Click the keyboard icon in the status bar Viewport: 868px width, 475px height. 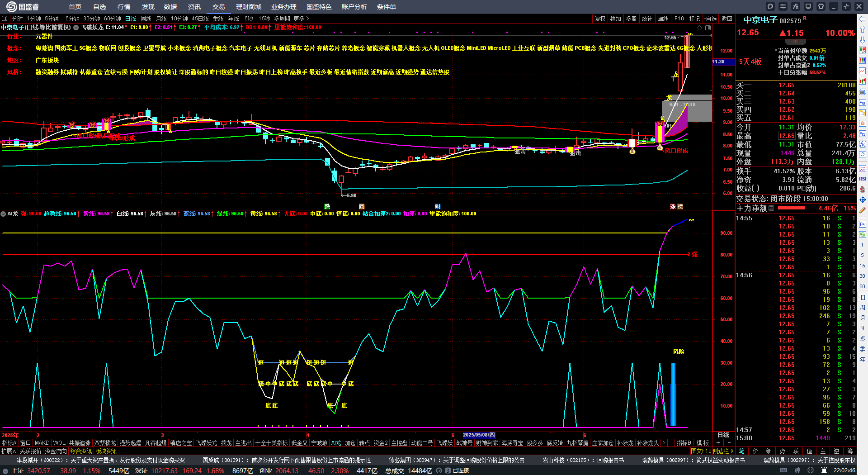tap(783, 470)
